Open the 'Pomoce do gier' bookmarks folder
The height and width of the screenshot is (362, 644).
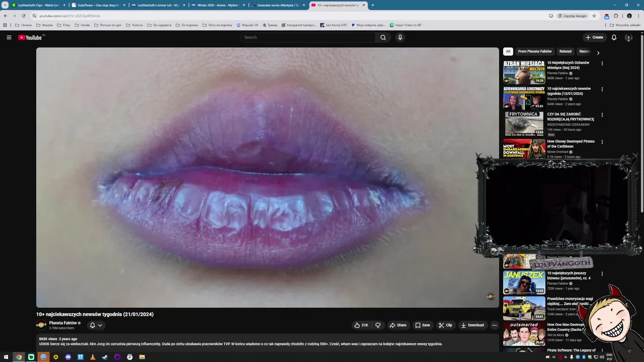[x=108, y=25]
